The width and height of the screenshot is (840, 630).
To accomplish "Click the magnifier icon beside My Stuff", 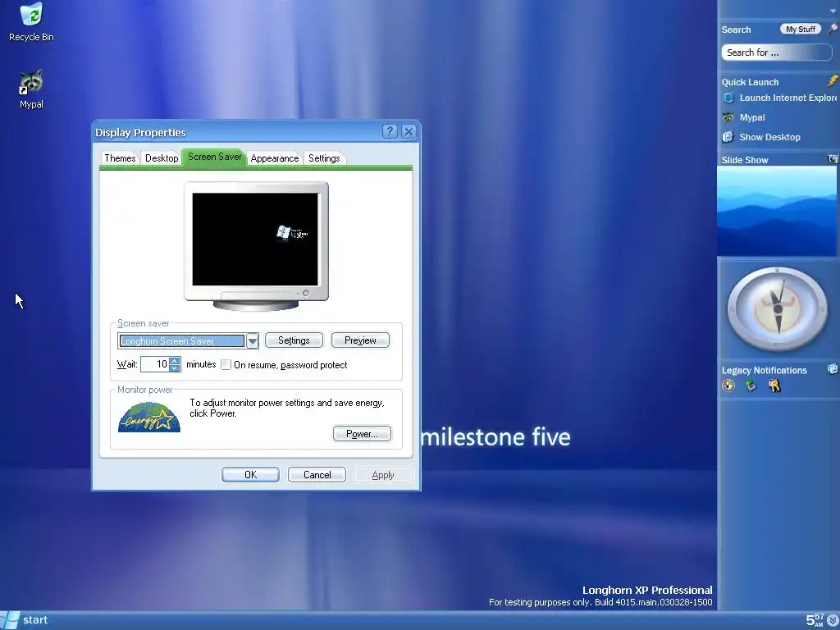I will (833, 29).
